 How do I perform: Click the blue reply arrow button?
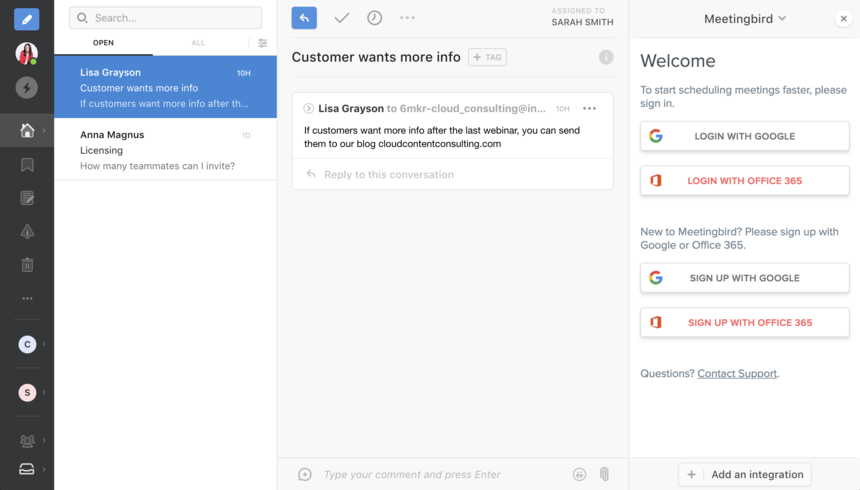pyautogui.click(x=304, y=18)
